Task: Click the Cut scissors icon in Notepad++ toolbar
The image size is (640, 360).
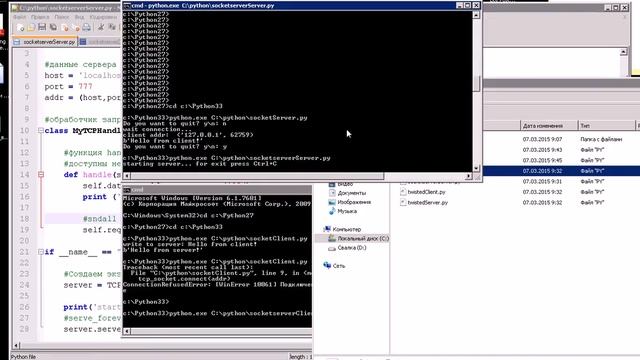Action: click(101, 28)
